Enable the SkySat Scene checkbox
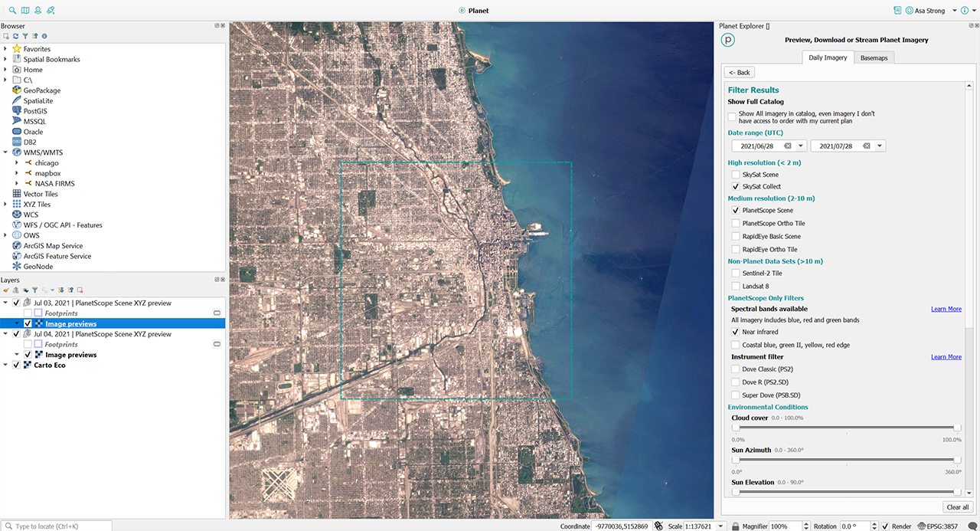 (x=736, y=175)
